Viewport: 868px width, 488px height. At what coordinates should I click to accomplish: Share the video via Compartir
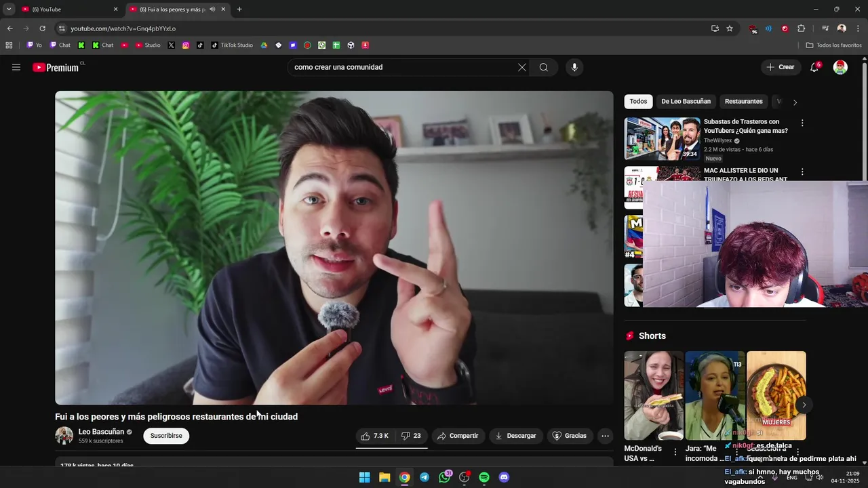(x=458, y=436)
